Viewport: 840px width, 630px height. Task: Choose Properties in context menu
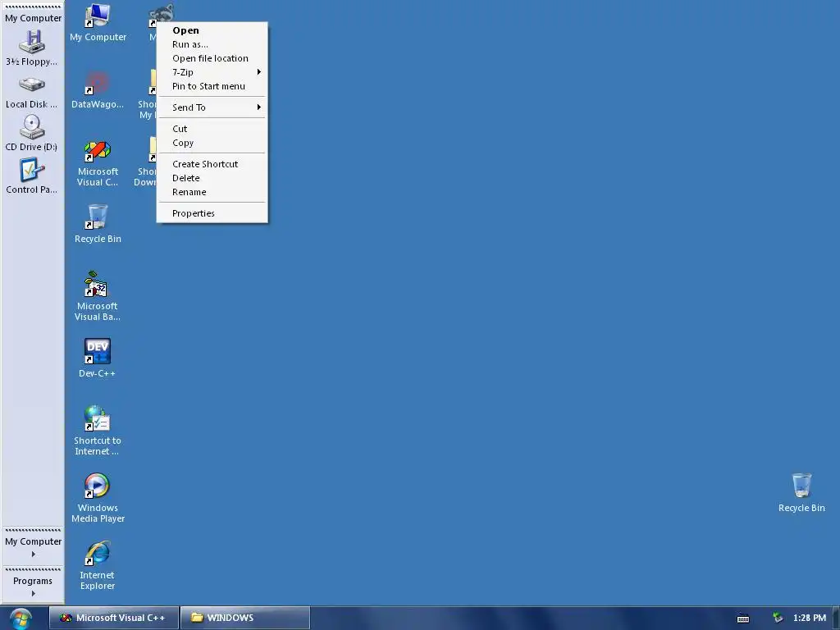(x=212, y=213)
